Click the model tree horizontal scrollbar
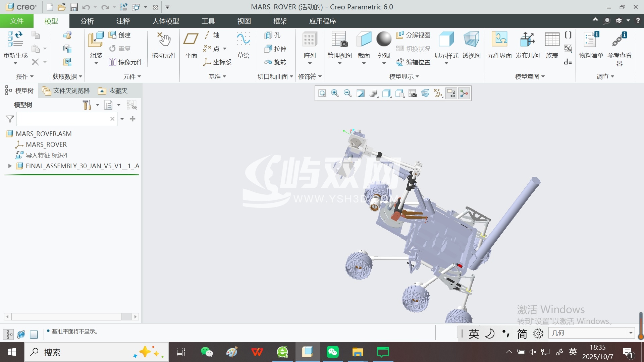 [71, 317]
